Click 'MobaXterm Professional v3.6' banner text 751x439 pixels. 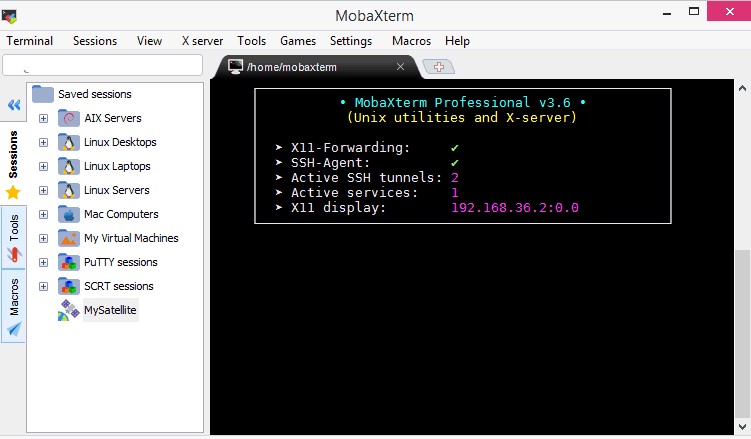(463, 102)
